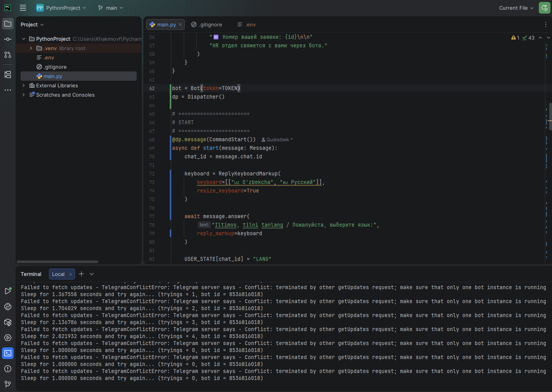Hide the Terminal tool window via sidebar
The image size is (552, 392).
pyautogui.click(x=8, y=353)
